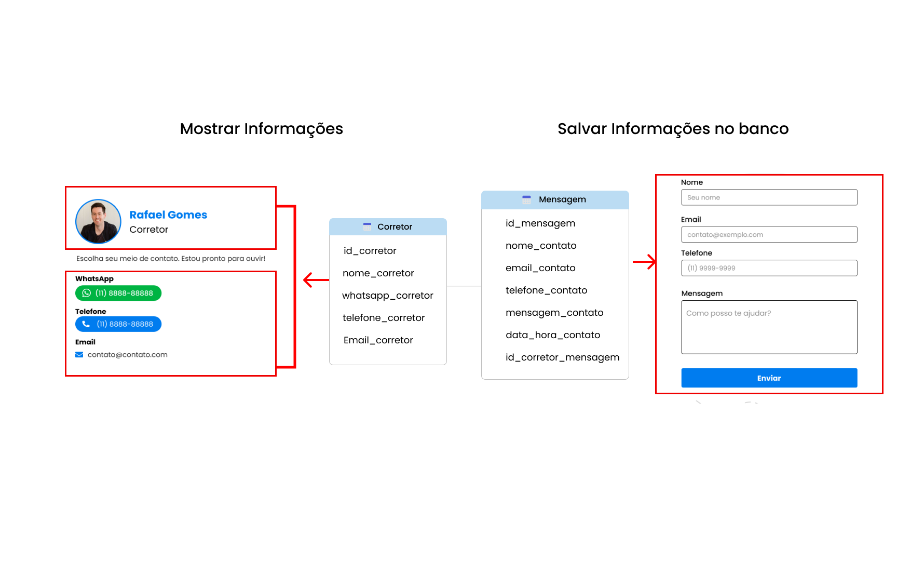
Task: Click the Mensagem form label
Action: 702,293
